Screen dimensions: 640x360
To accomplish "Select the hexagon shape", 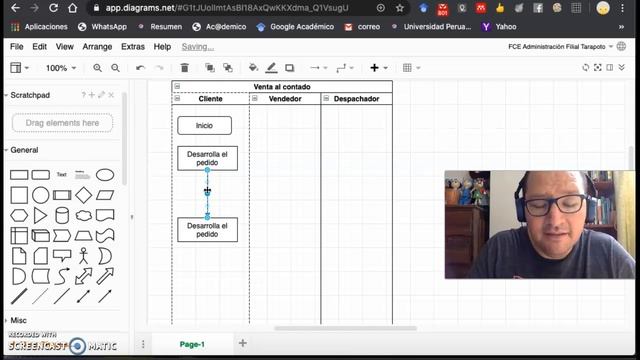I will coord(19,216).
